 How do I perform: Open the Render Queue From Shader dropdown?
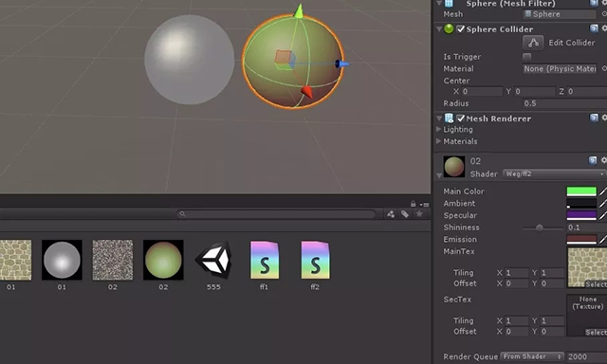click(532, 356)
